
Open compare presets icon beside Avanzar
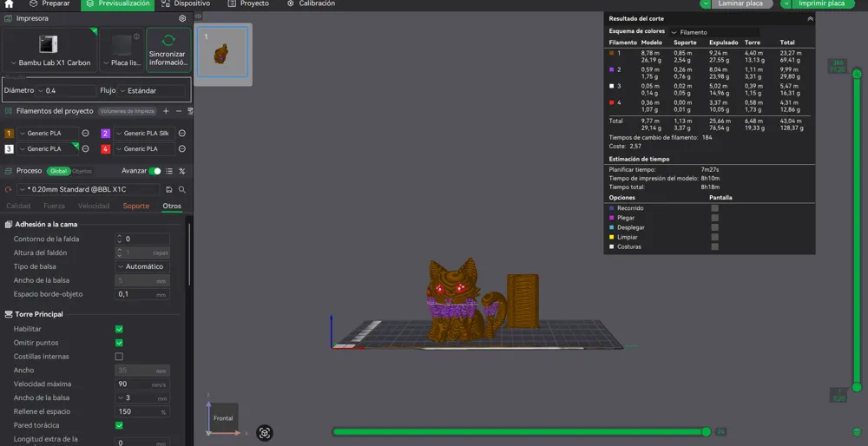click(181, 172)
